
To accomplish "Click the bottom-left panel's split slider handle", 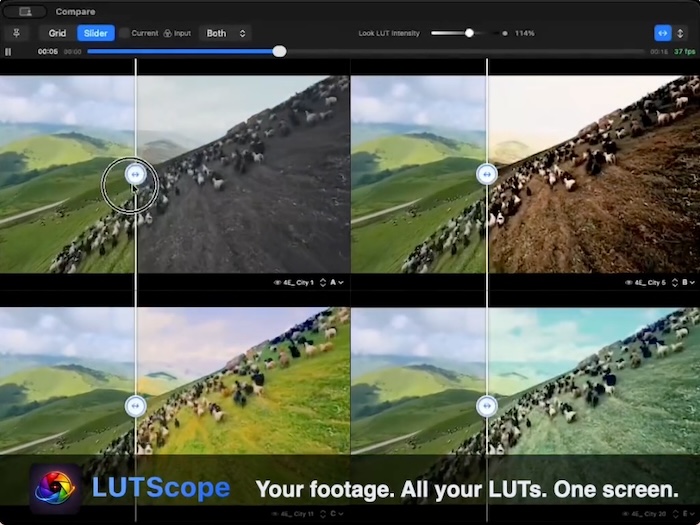I will point(136,406).
